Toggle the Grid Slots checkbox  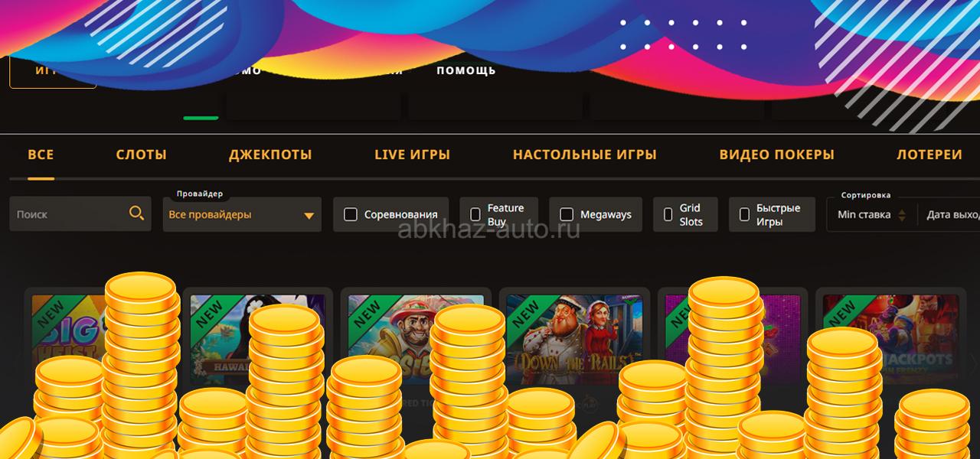668,214
